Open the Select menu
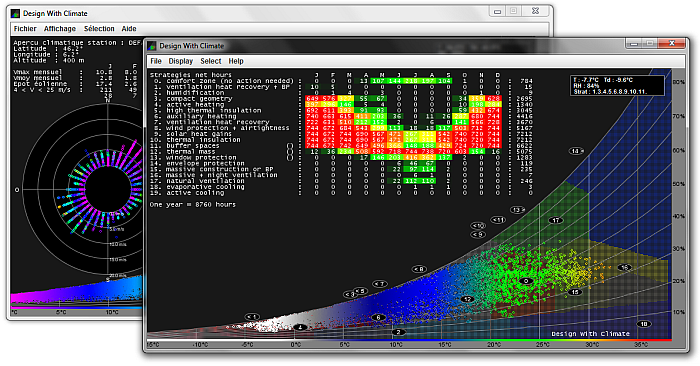Screen dimensions: 700x366 211,61
